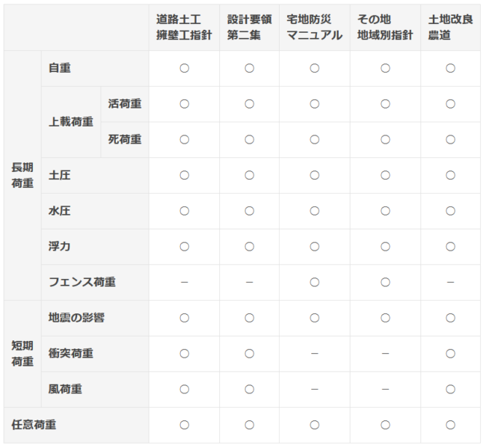Click the 宅地防災 マニュアル column header
486x448 pixels.
point(314,27)
